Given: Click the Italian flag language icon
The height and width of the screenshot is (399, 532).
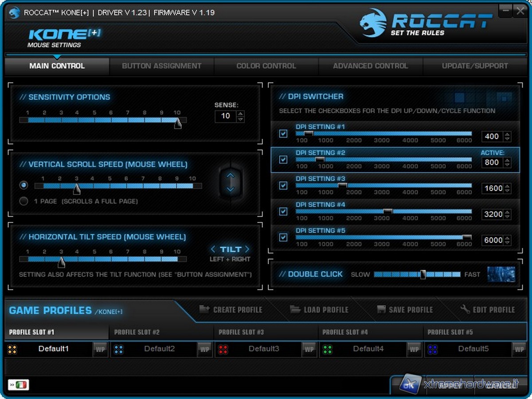Looking at the screenshot, I should coord(18,384).
